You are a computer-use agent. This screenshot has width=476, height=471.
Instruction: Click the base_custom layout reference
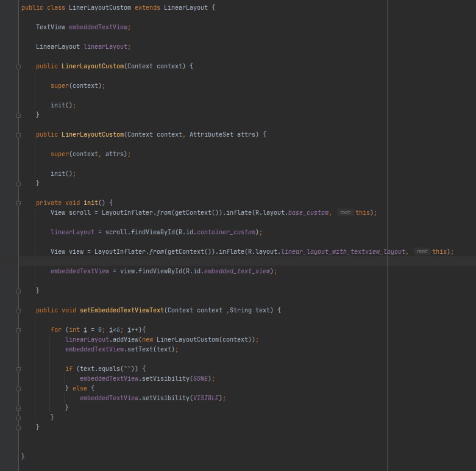click(308, 212)
